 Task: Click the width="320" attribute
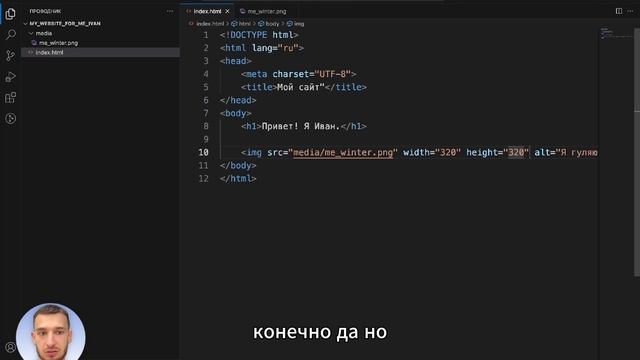(x=432, y=153)
